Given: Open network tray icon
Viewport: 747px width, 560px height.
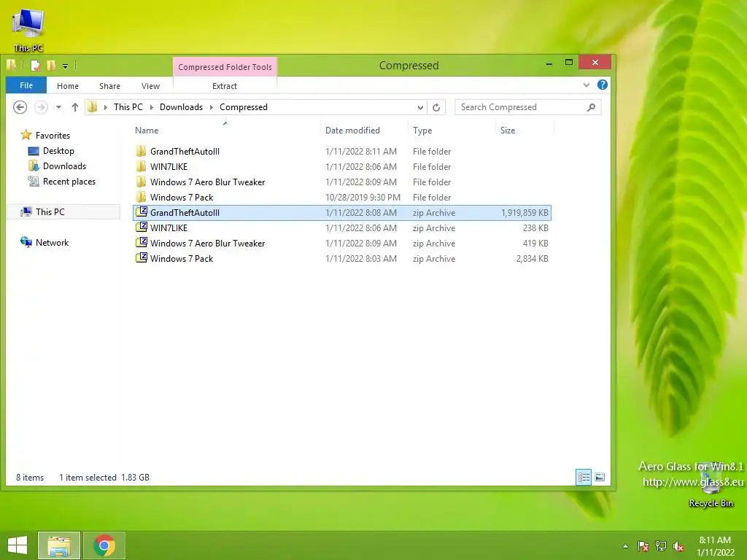Looking at the screenshot, I should pyautogui.click(x=661, y=546).
